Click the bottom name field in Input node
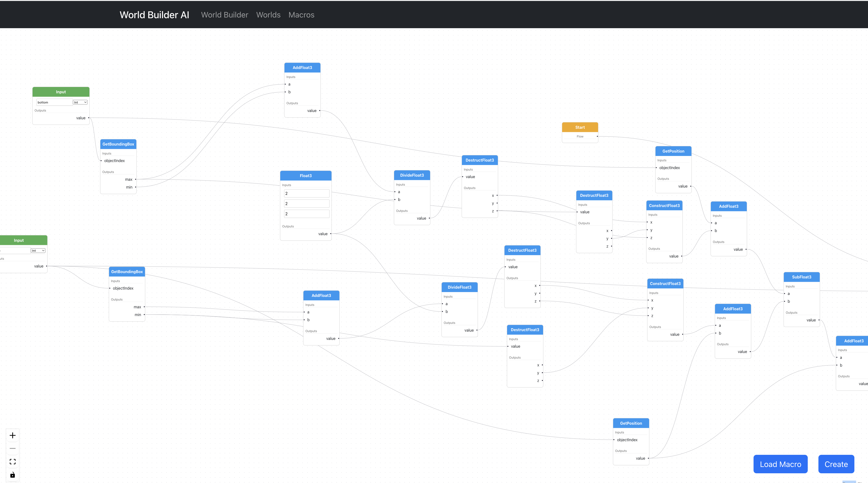 (x=54, y=102)
